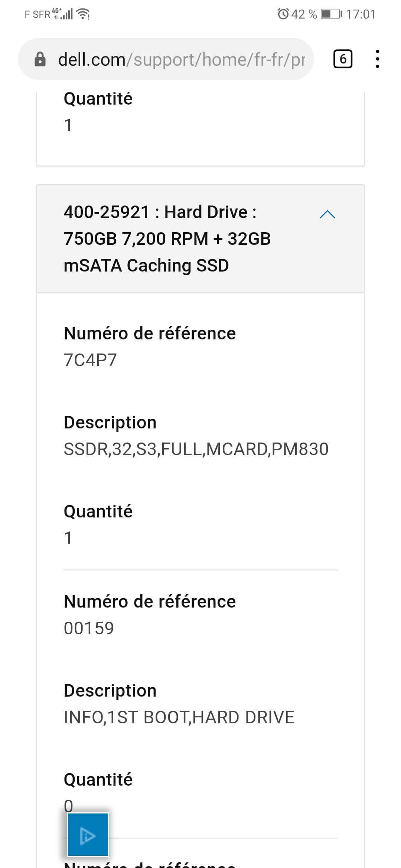The width and height of the screenshot is (401, 868).
Task: Open the tab switcher showing 6 tabs
Action: tap(343, 59)
